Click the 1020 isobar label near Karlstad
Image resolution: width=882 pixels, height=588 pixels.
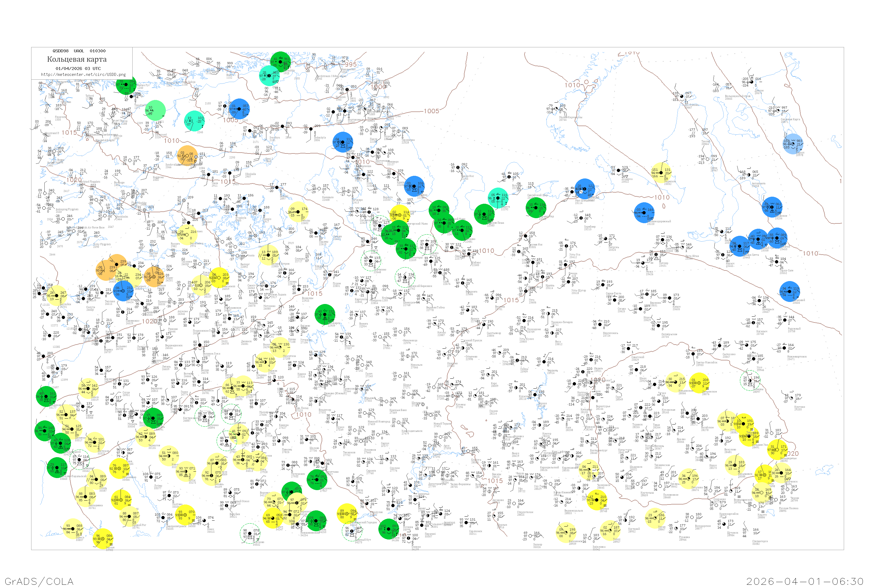(74, 180)
